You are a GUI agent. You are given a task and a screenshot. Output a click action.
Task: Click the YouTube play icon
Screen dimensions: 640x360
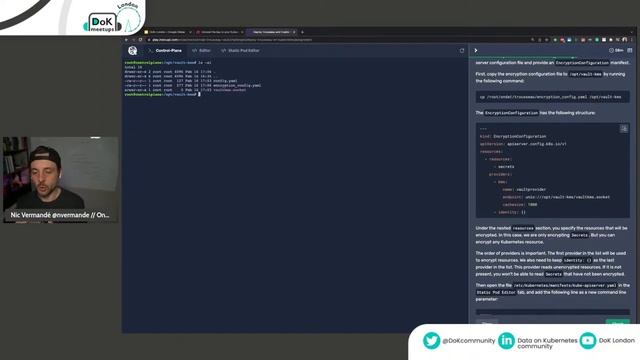point(588,340)
